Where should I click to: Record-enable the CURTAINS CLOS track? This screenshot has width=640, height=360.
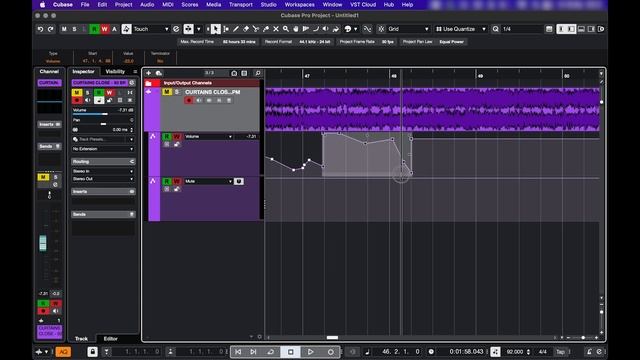(189, 100)
